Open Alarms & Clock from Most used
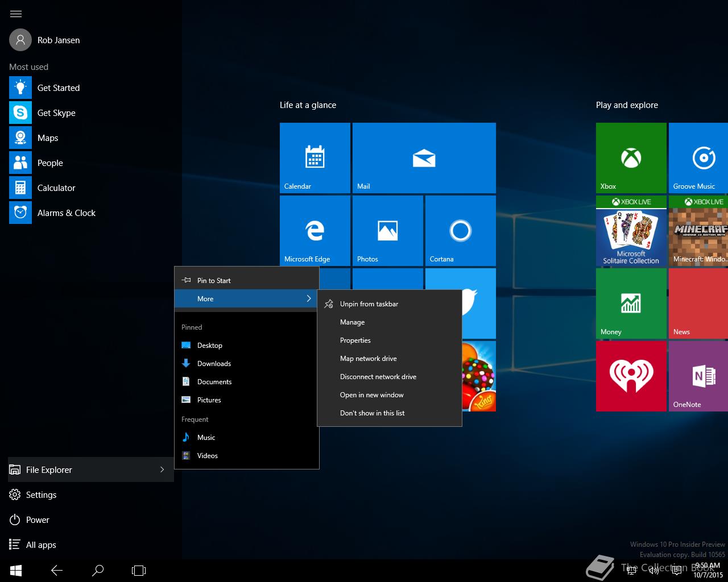The width and height of the screenshot is (728, 582). [67, 213]
